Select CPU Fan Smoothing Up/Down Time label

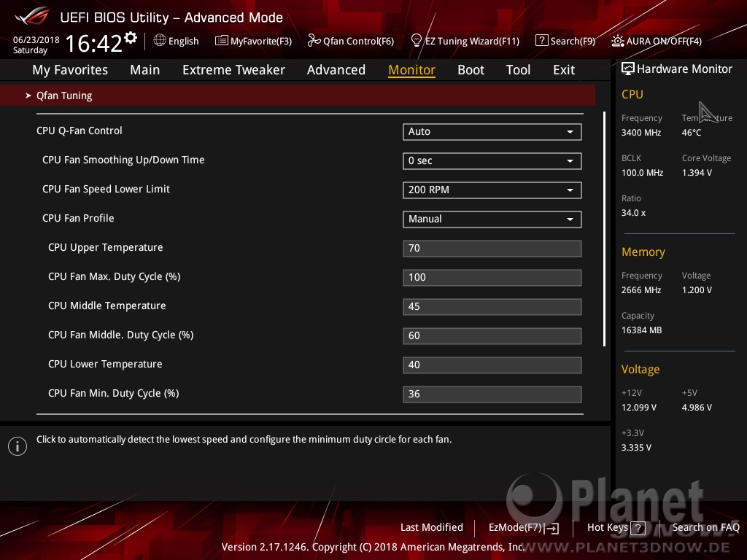(x=123, y=160)
